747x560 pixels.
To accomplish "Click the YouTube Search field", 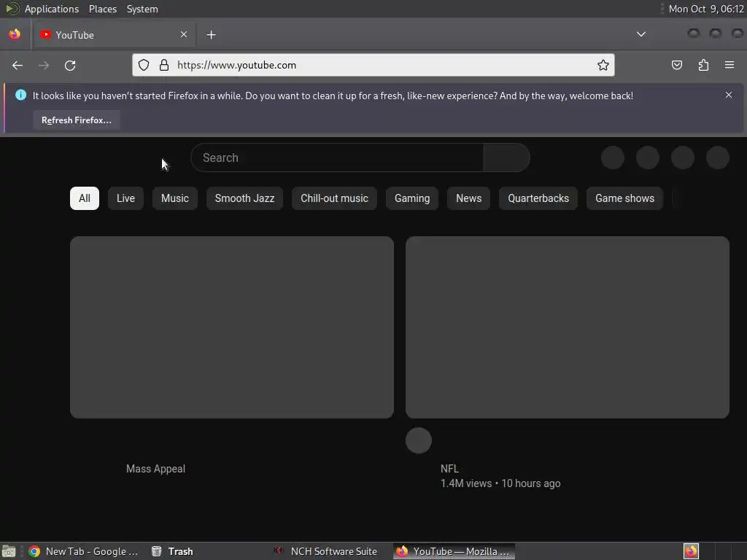I will pos(337,157).
